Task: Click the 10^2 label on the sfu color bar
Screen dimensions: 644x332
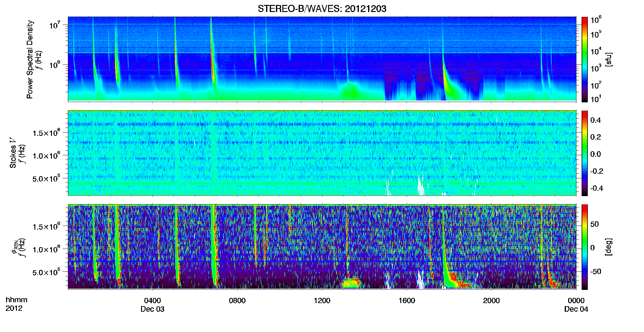Action: tap(596, 85)
